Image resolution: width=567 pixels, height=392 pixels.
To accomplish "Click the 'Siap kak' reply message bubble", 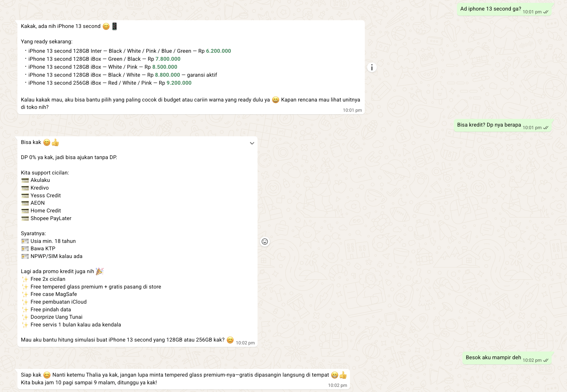I will [x=184, y=379].
